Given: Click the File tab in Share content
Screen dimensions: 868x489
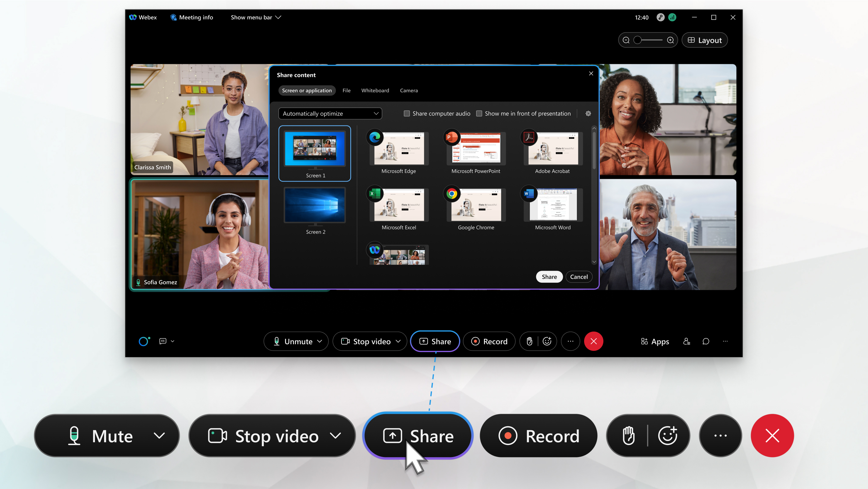Looking at the screenshot, I should coord(346,90).
